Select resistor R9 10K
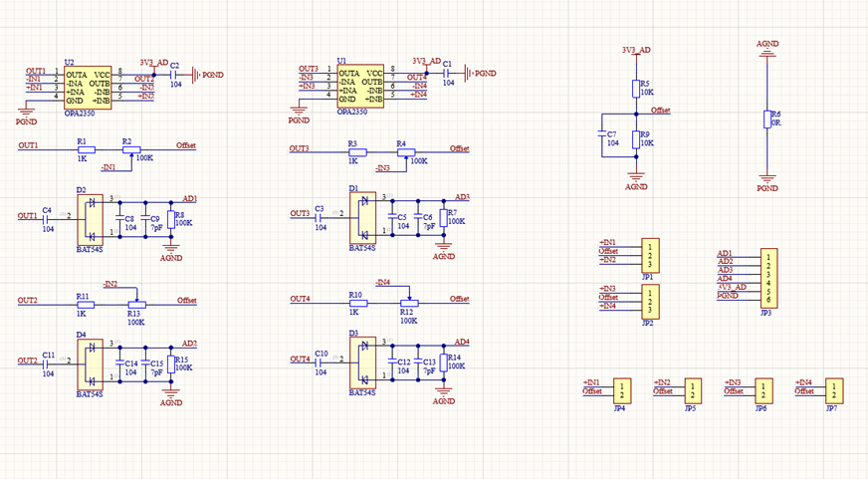This screenshot has width=868, height=479. point(636,139)
